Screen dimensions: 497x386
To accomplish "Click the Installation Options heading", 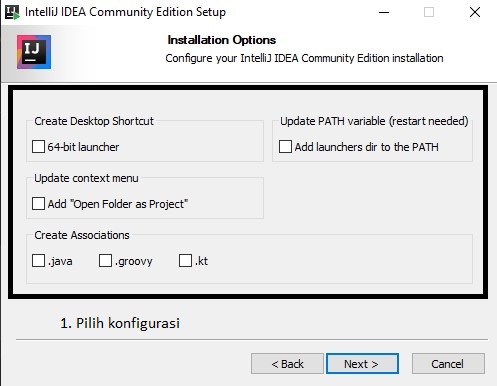I will (222, 40).
